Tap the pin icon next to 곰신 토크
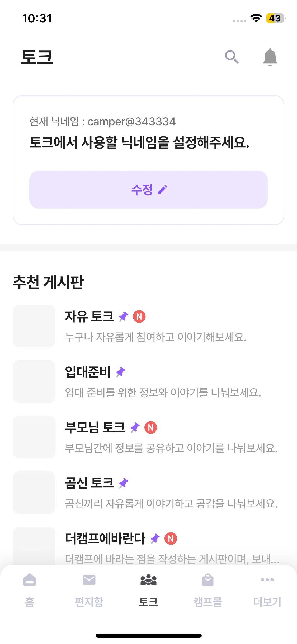Screen dimensions: 297x644 click(x=124, y=483)
